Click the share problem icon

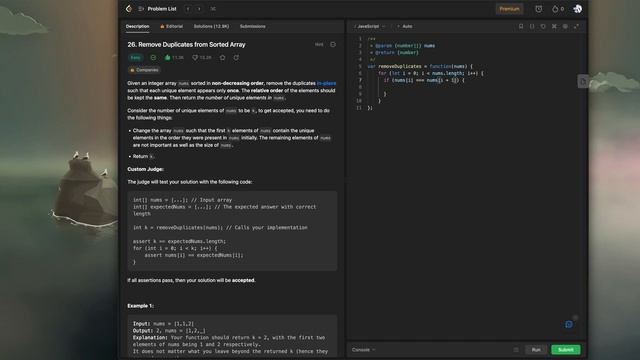click(236, 58)
